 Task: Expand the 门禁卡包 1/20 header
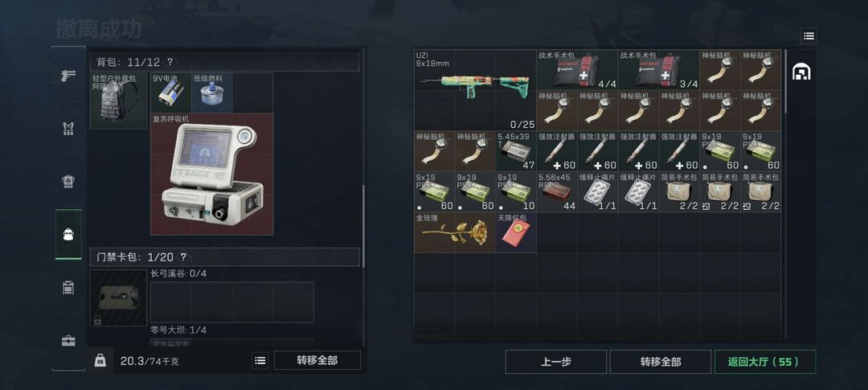pos(225,257)
